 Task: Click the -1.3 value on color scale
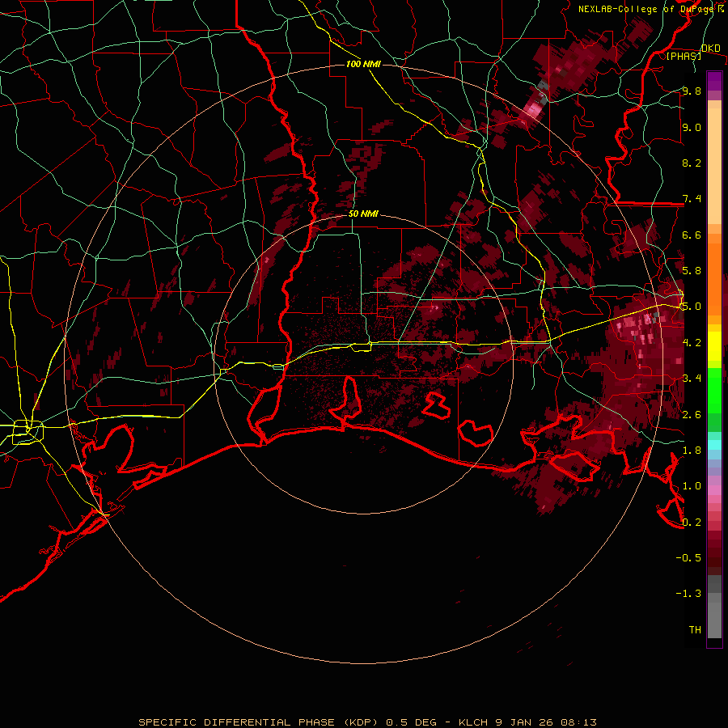point(688,594)
